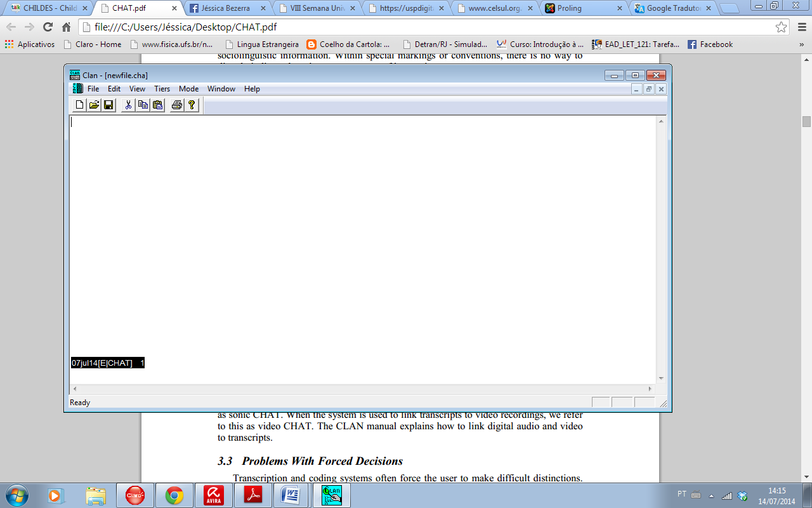Open the Mode menu in Clan

coord(188,89)
